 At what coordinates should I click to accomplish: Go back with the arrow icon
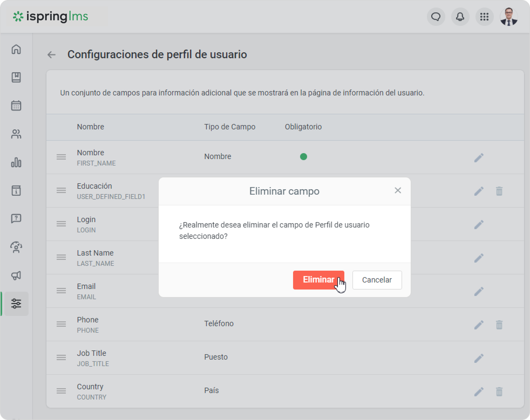click(x=51, y=55)
